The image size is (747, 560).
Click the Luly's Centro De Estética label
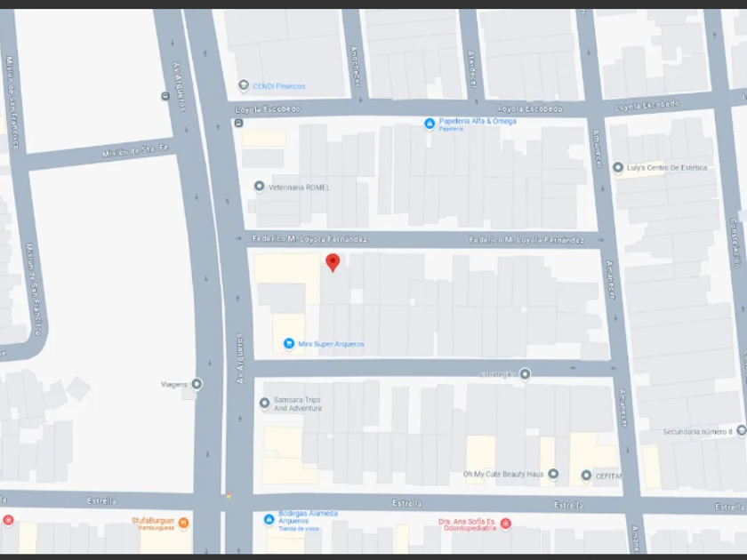667,168
